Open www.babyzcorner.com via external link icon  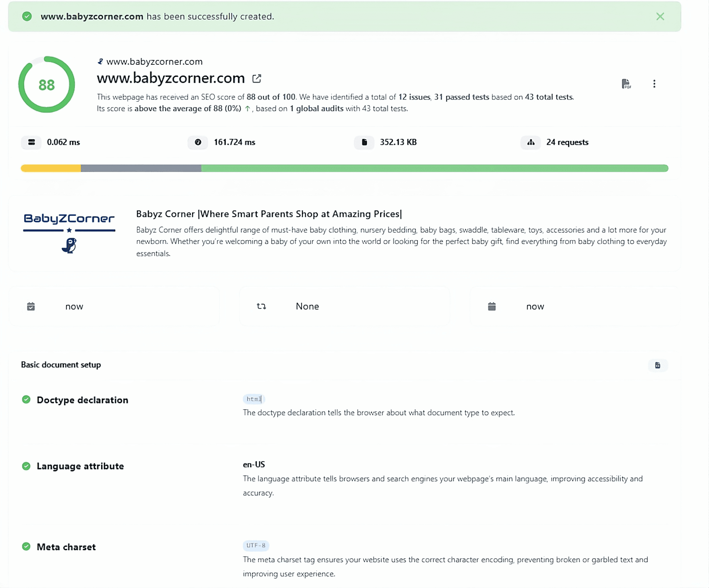point(257,78)
